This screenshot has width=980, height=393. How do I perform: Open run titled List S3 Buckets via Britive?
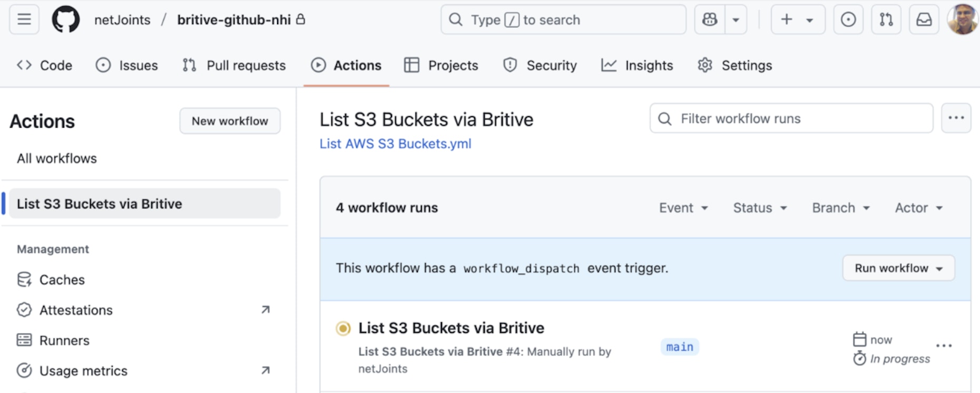(x=451, y=328)
